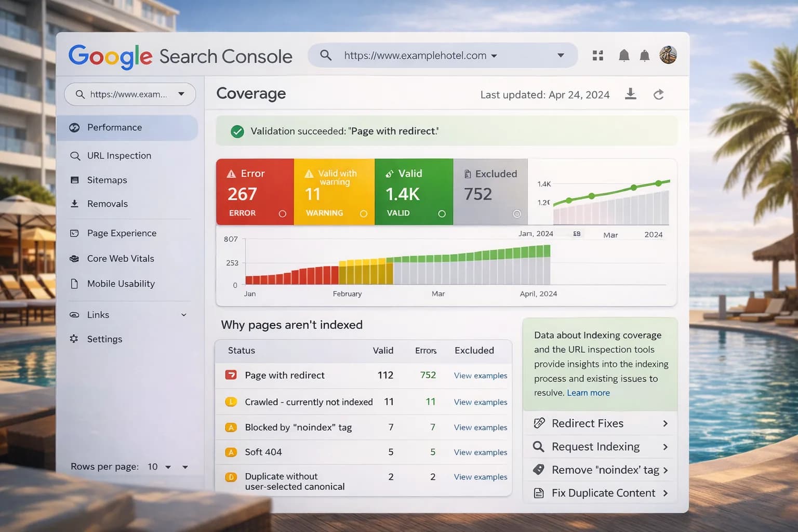Download the coverage report
798x532 pixels.
click(630, 94)
